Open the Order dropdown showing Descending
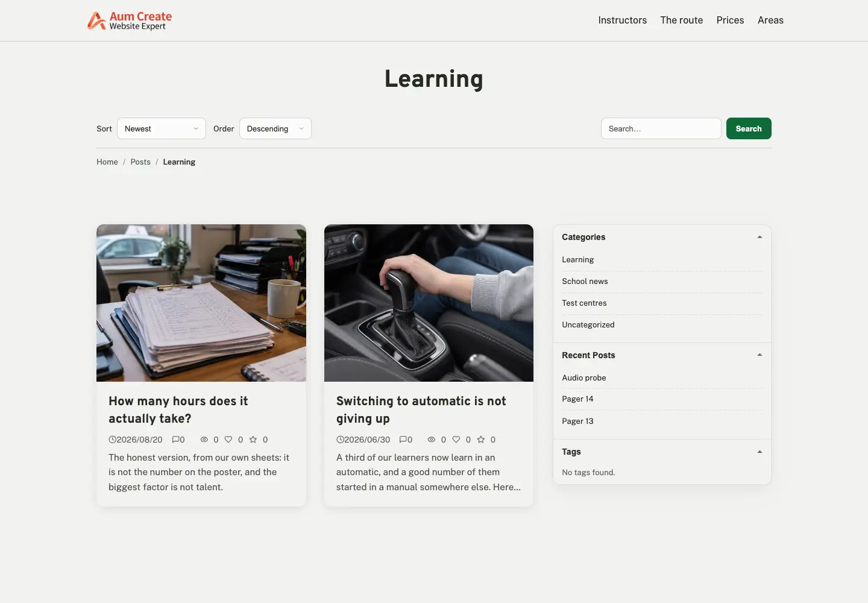This screenshot has height=603, width=868. (275, 128)
